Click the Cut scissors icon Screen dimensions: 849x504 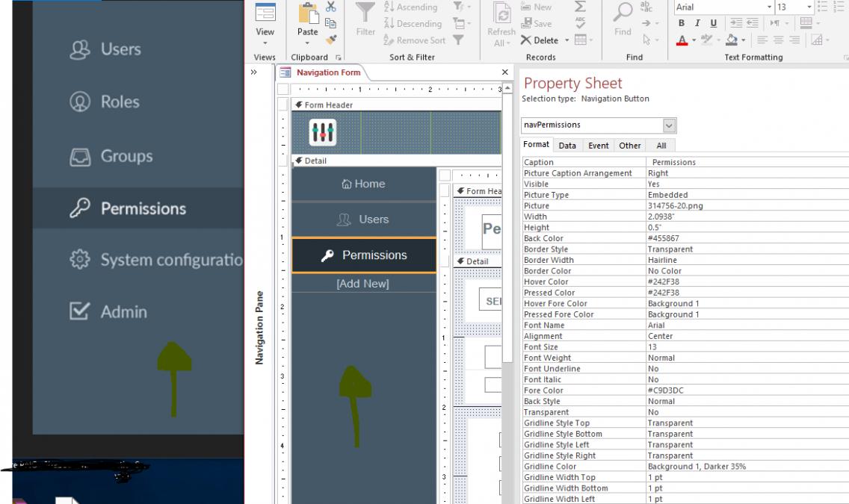[x=331, y=7]
